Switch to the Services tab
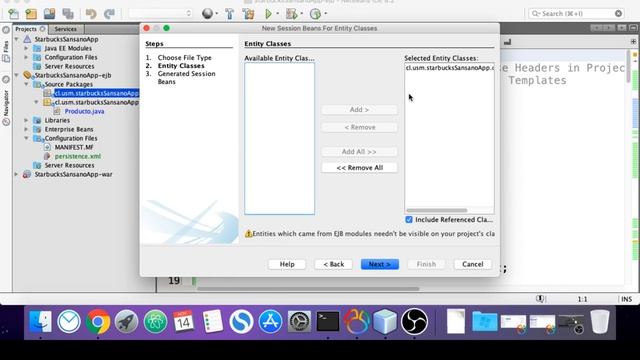The image size is (640, 360). point(66,29)
